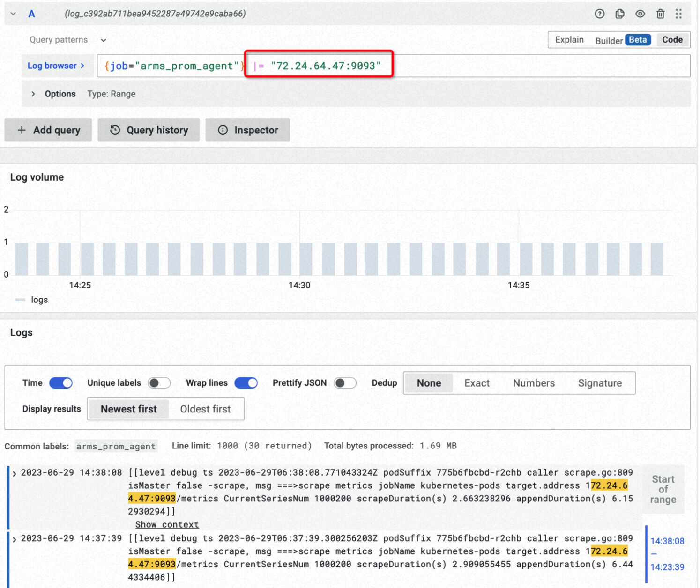Click the Log volume panel title

tap(37, 177)
